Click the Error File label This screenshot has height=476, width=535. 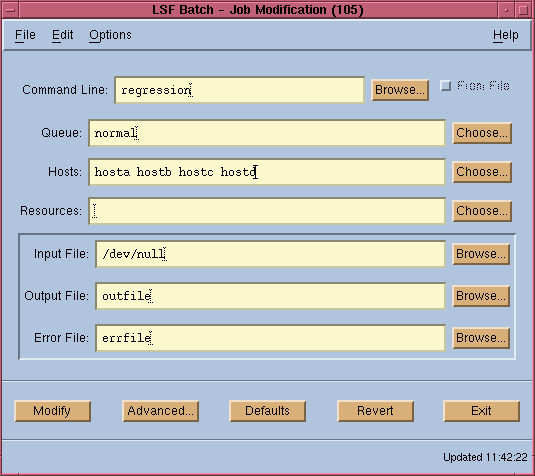pyautogui.click(x=61, y=338)
